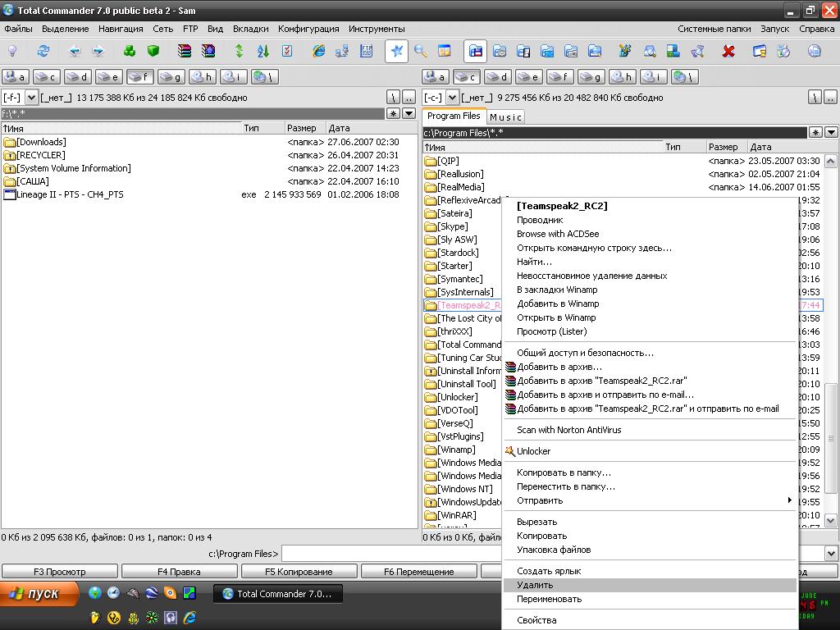Image resolution: width=840 pixels, height=630 pixels.
Task: Click the F6 Перемещение button
Action: [x=419, y=572]
